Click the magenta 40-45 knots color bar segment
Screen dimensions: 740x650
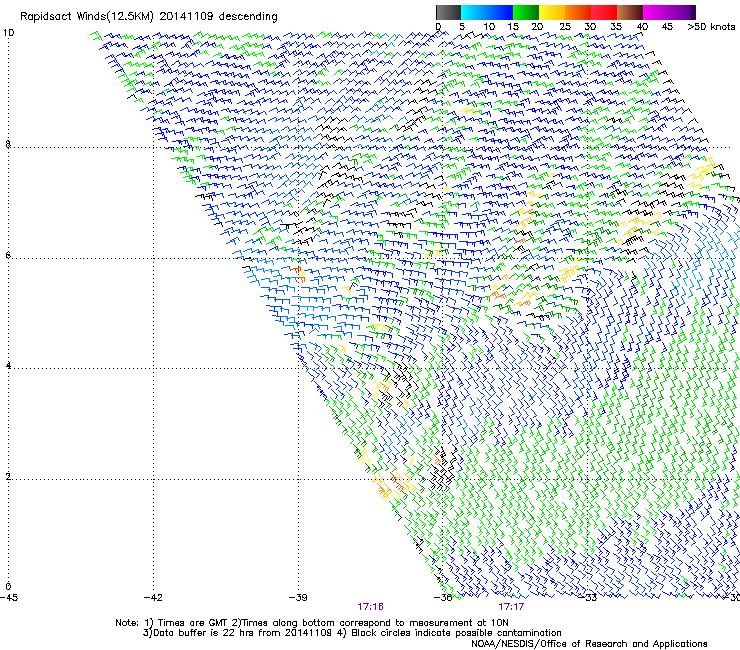click(x=658, y=12)
